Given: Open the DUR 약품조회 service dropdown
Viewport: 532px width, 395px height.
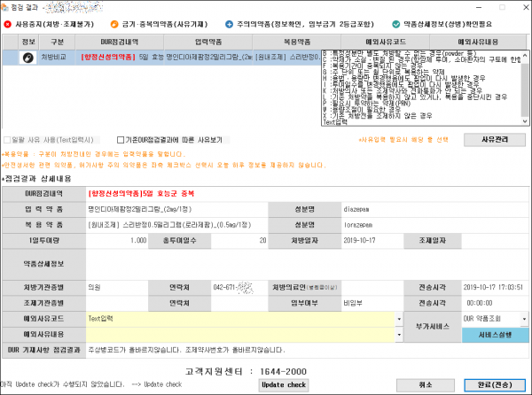Looking at the screenshot, I should [x=521, y=316].
